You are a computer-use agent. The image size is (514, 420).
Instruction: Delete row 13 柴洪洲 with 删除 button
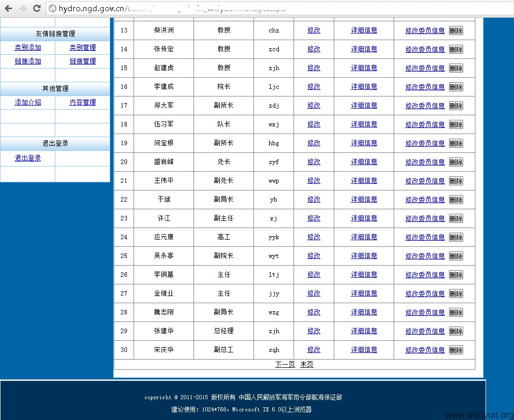(456, 30)
